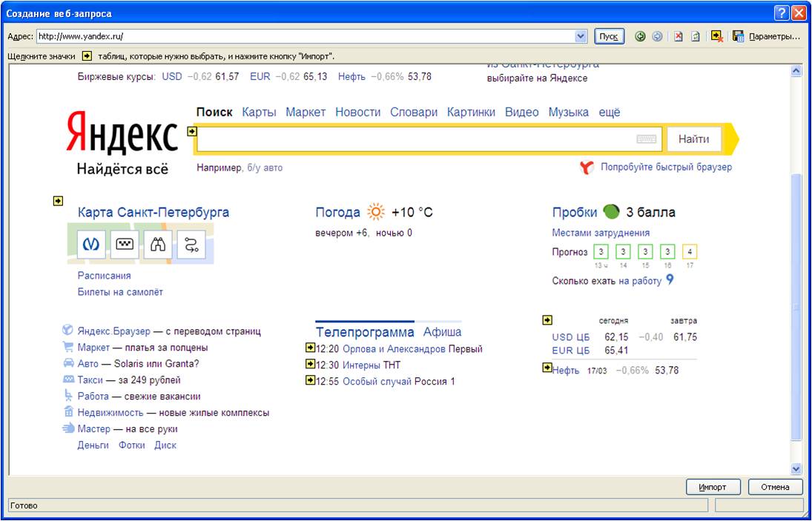Screen dimensions: 812x521
Task: Open the USD ЦБ rate link
Action: (x=571, y=337)
